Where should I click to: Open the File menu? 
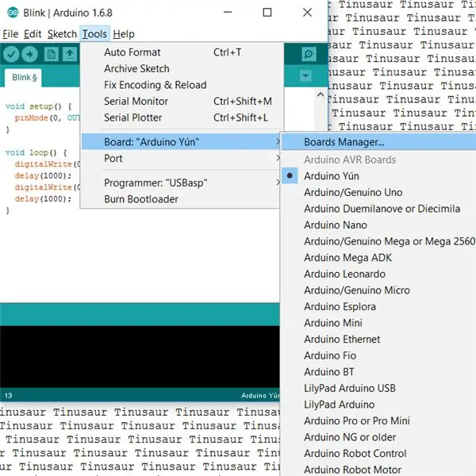pos(10,34)
